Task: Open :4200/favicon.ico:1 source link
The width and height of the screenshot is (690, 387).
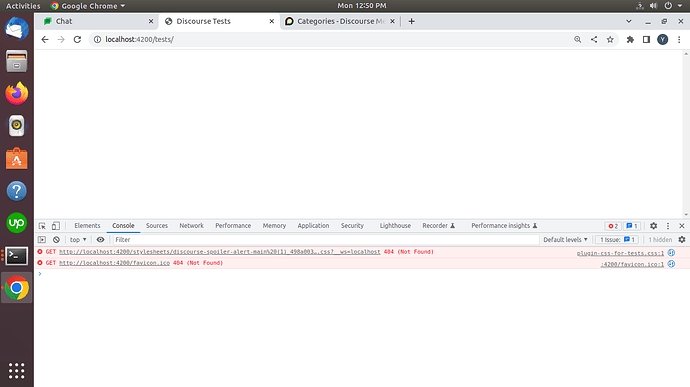Action: [x=632, y=264]
